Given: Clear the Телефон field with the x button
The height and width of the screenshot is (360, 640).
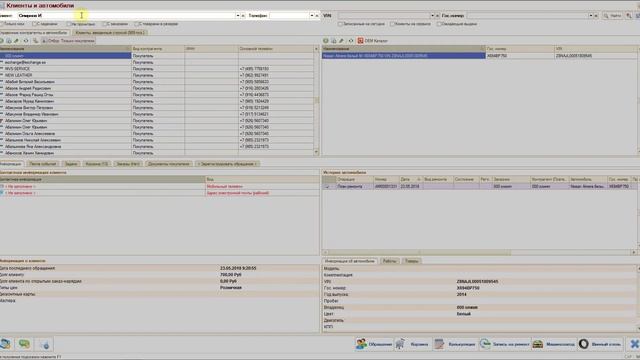Looking at the screenshot, I should click(x=317, y=16).
